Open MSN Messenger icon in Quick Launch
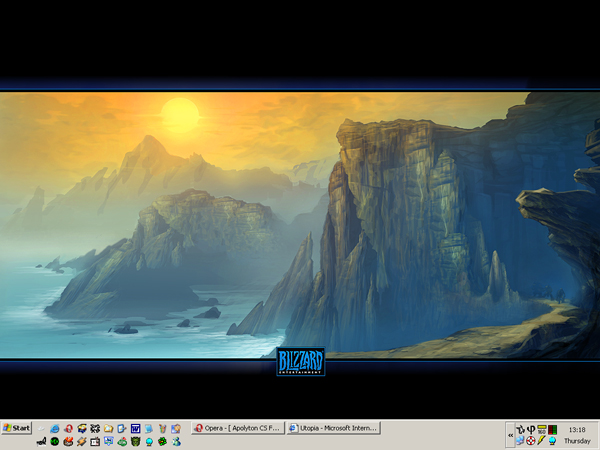This screenshot has height=450, width=600. point(175,441)
